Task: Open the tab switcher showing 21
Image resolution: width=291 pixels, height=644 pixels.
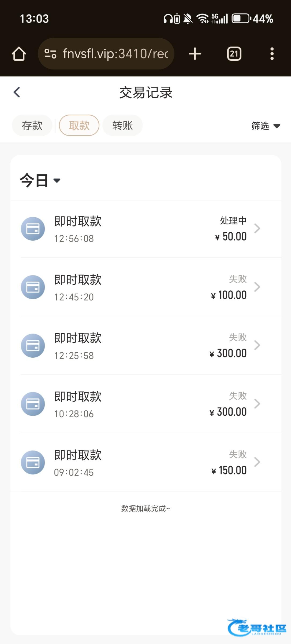Action: pos(234,54)
